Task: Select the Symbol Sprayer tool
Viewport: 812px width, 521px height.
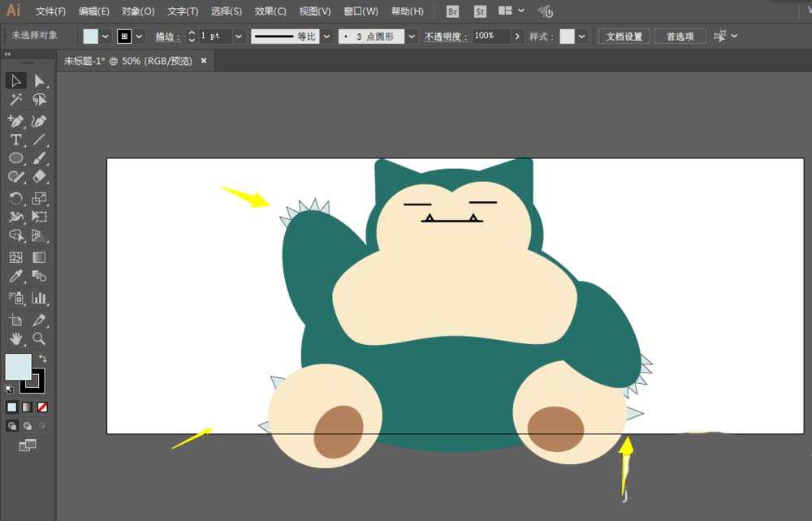Action: pyautogui.click(x=16, y=298)
